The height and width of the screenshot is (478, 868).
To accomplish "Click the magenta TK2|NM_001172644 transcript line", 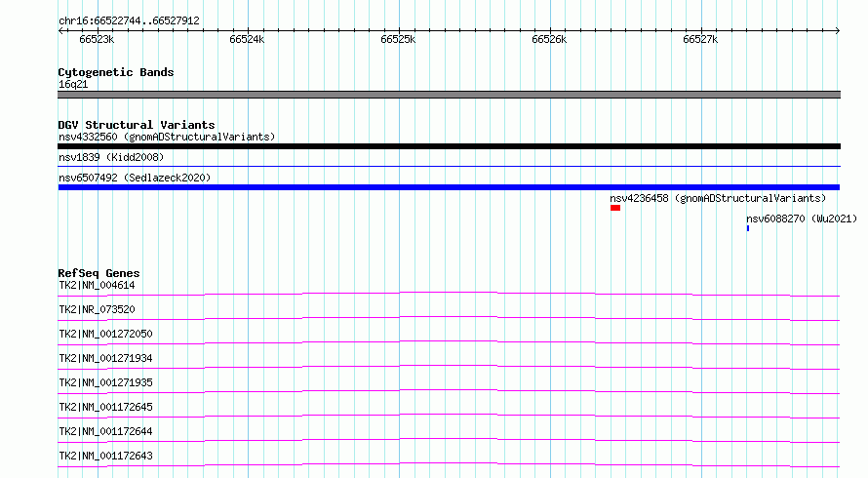I will point(449,440).
